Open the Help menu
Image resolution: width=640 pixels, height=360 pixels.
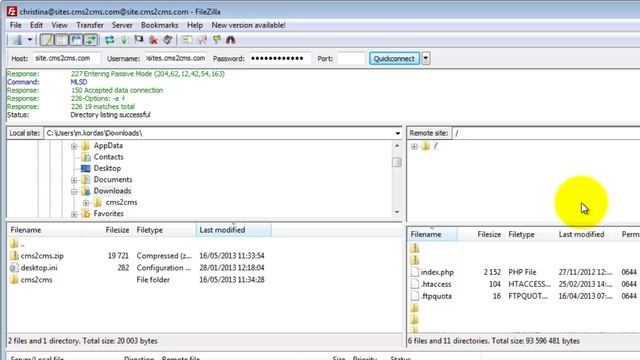coord(195,25)
